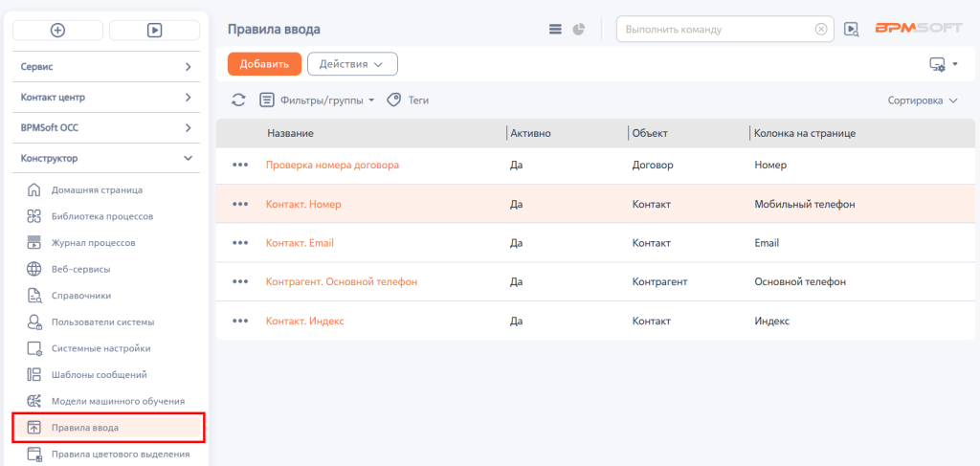Open Системные настройки in sidebar

click(x=100, y=348)
